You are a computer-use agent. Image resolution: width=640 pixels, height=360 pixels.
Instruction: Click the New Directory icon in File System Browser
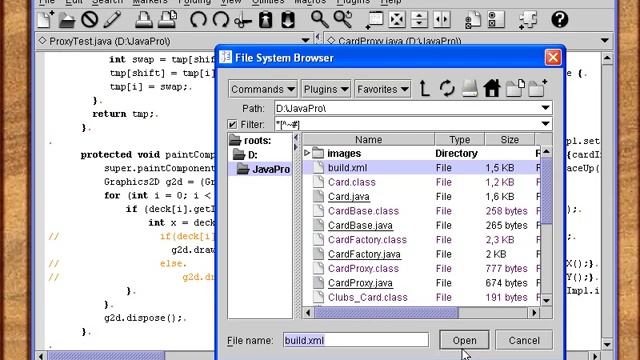point(537,88)
